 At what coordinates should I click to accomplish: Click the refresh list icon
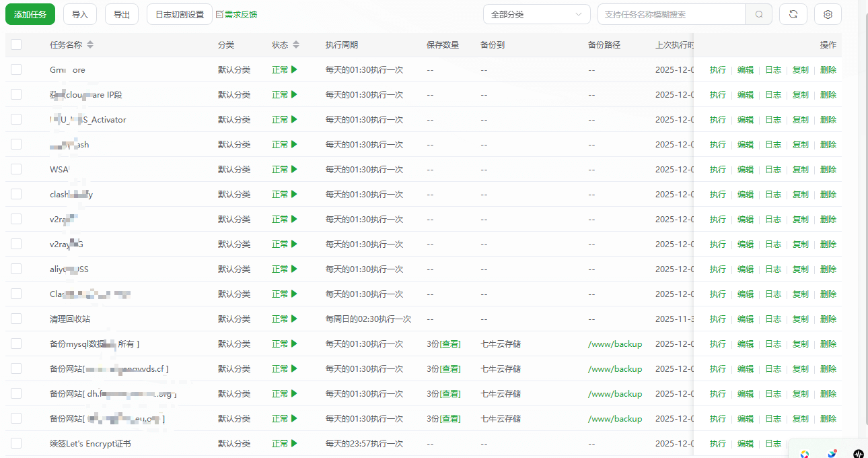[x=793, y=14]
